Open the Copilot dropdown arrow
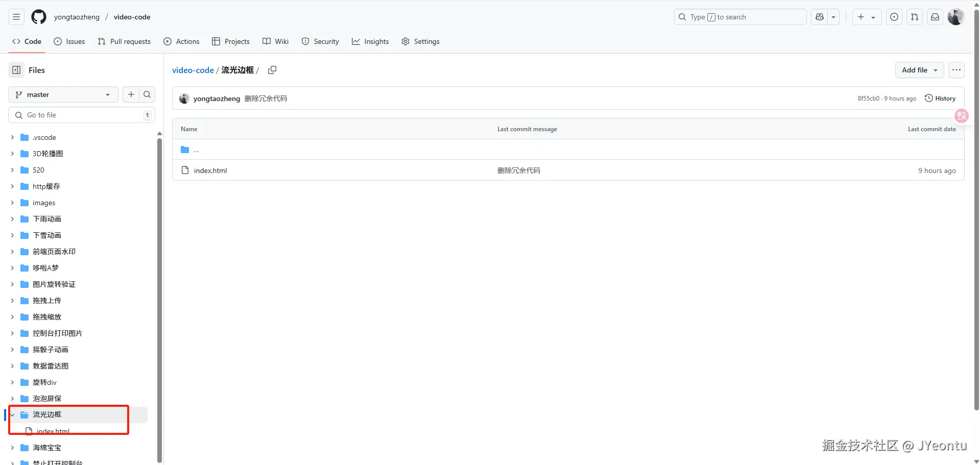Image resolution: width=980 pixels, height=465 pixels. 833,17
